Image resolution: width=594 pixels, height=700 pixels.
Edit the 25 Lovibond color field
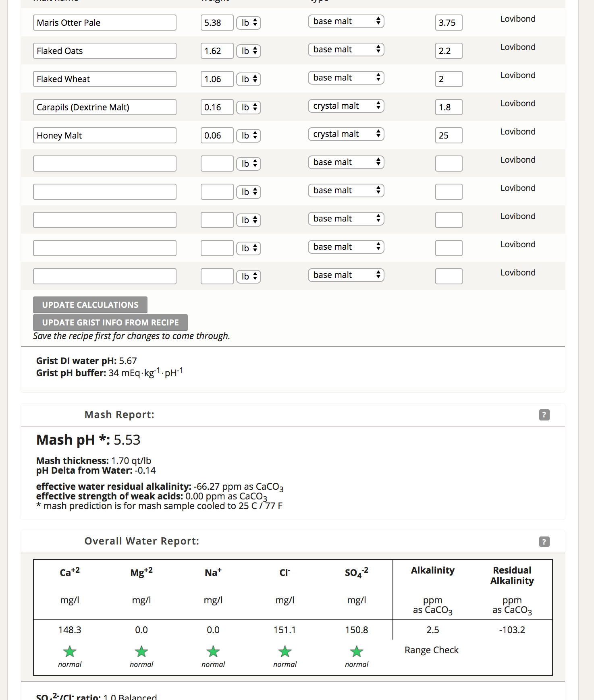tap(449, 135)
